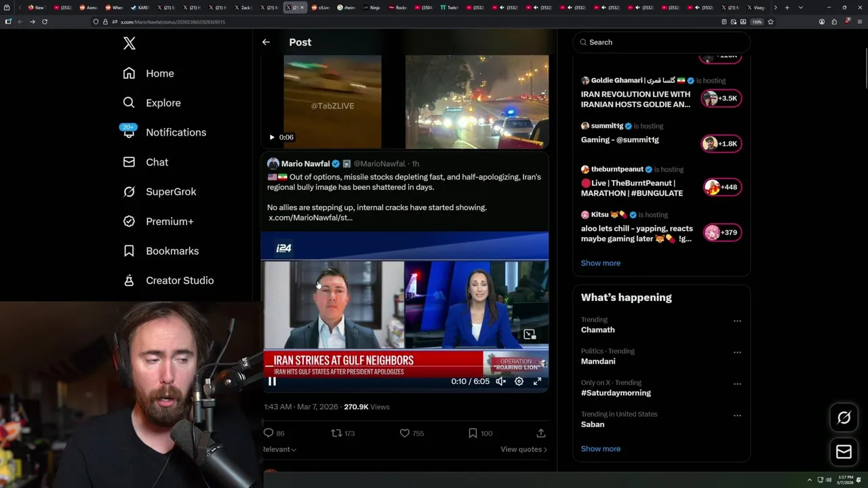Repost the post with 173 reposts
868x488 pixels.
(x=336, y=433)
